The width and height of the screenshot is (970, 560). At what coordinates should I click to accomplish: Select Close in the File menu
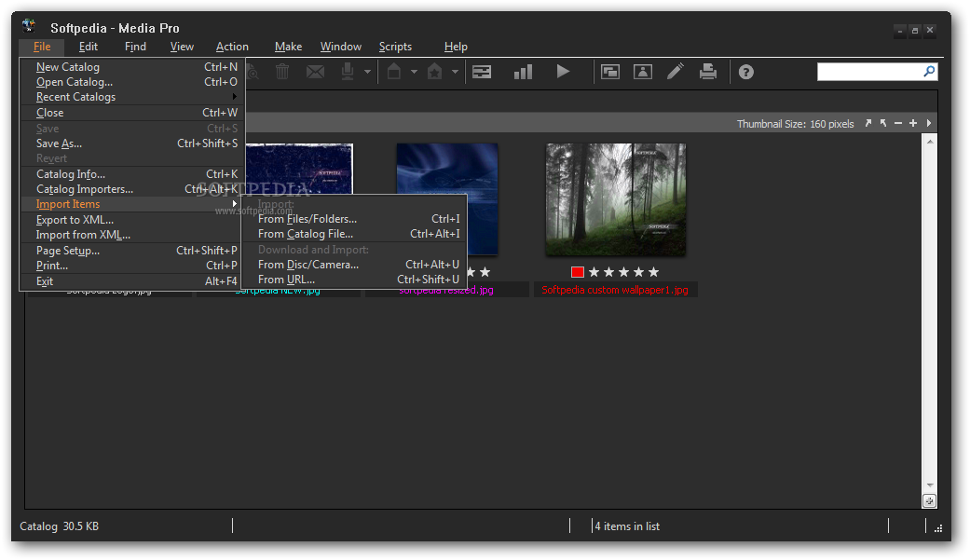pyautogui.click(x=132, y=113)
